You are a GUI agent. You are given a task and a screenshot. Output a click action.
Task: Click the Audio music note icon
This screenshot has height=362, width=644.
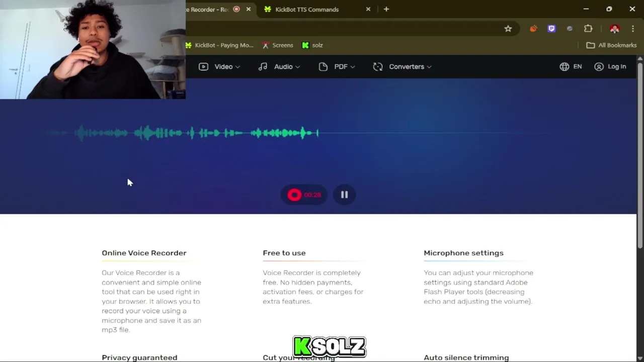[263, 66]
